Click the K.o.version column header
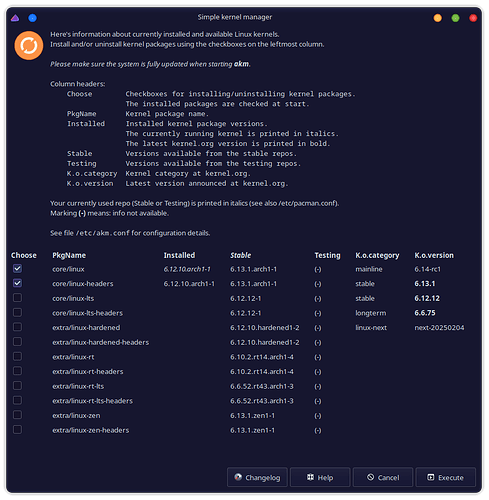This screenshot has width=489, height=500. pos(434,255)
